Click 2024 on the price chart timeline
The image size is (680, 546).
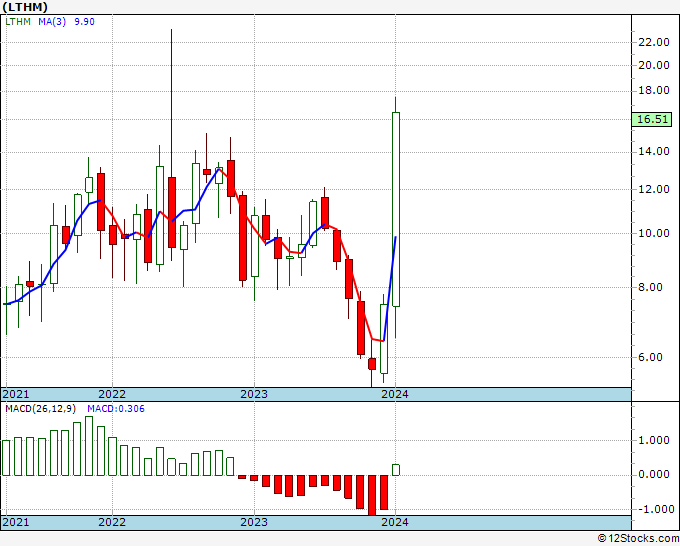395,394
